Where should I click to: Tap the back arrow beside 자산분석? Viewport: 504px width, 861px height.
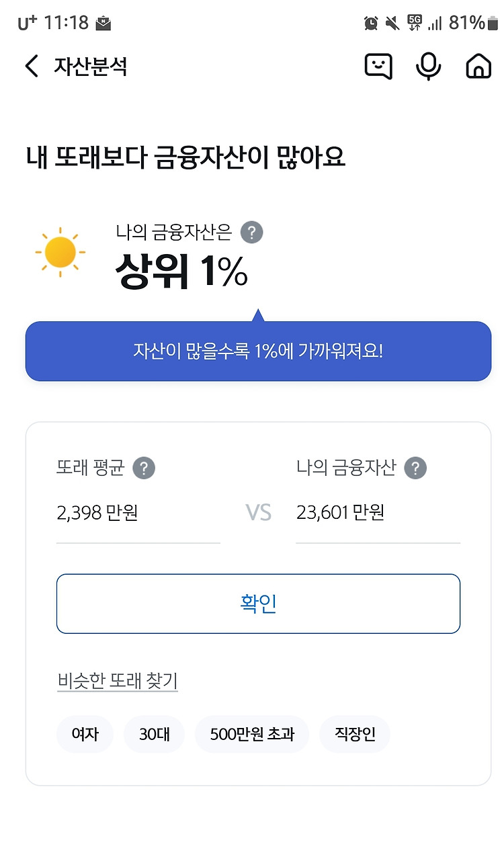[32, 66]
